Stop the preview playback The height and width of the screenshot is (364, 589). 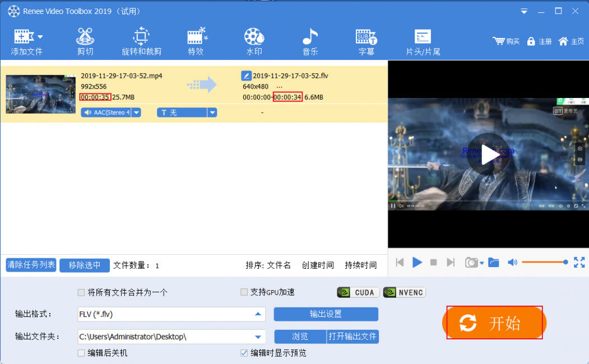(x=434, y=262)
